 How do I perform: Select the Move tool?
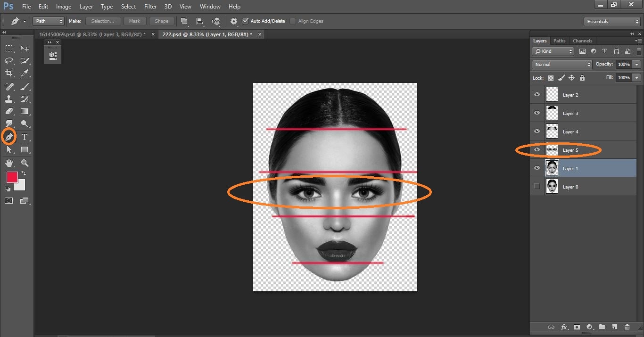(x=25, y=48)
